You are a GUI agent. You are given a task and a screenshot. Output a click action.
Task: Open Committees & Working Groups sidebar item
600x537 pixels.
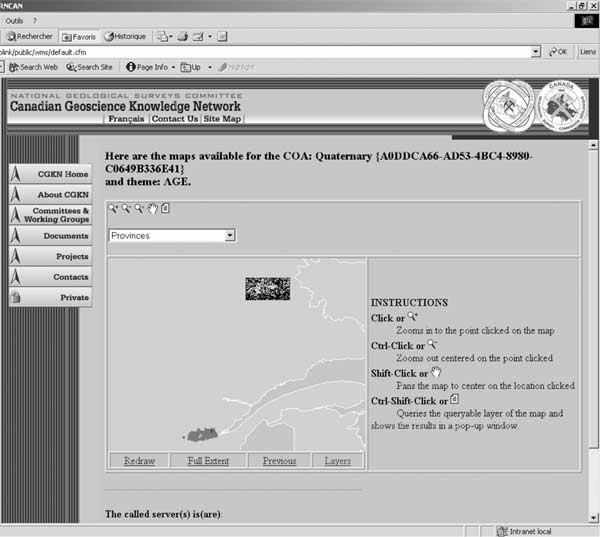tap(55, 215)
